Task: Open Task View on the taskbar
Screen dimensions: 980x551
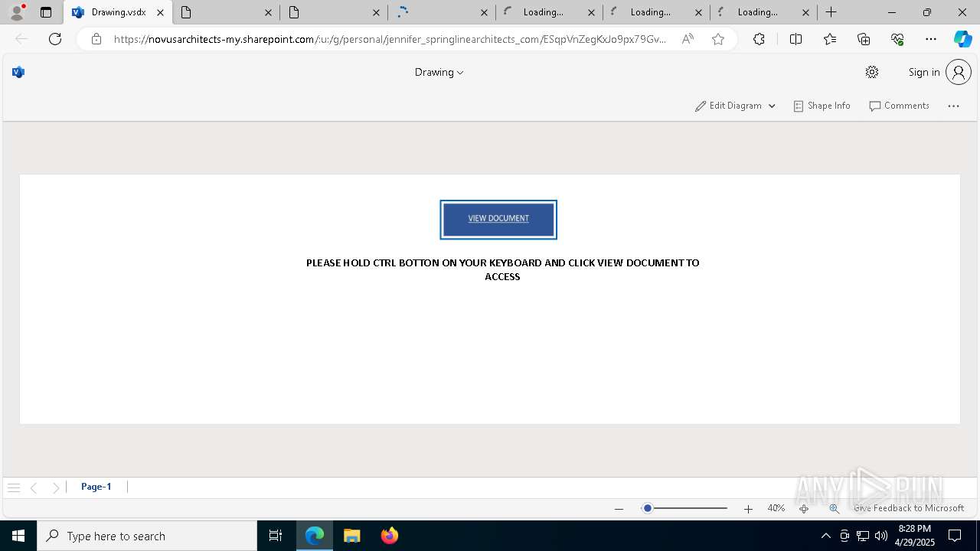Action: click(x=276, y=536)
